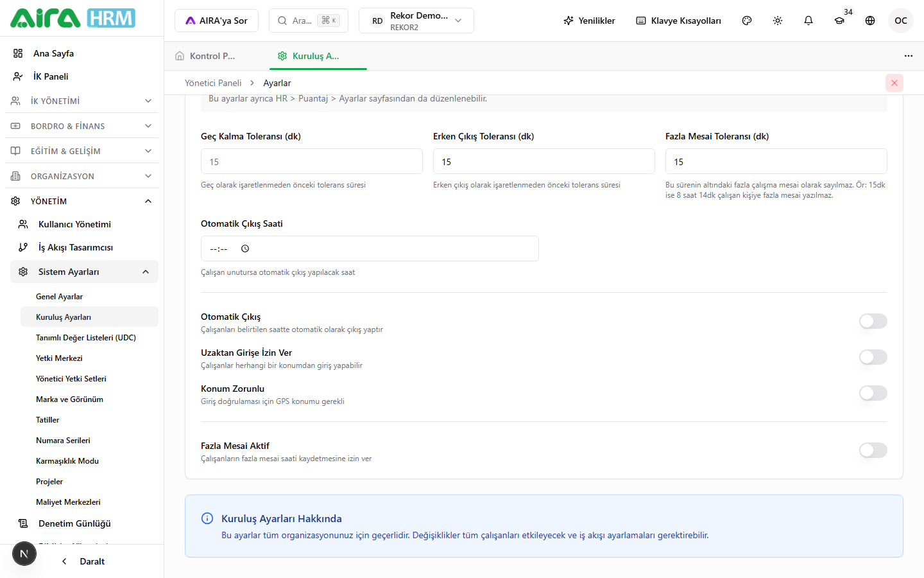Expand EĞİTİM & GELİŞİM section
This screenshot has width=924, height=578.
coord(81,151)
